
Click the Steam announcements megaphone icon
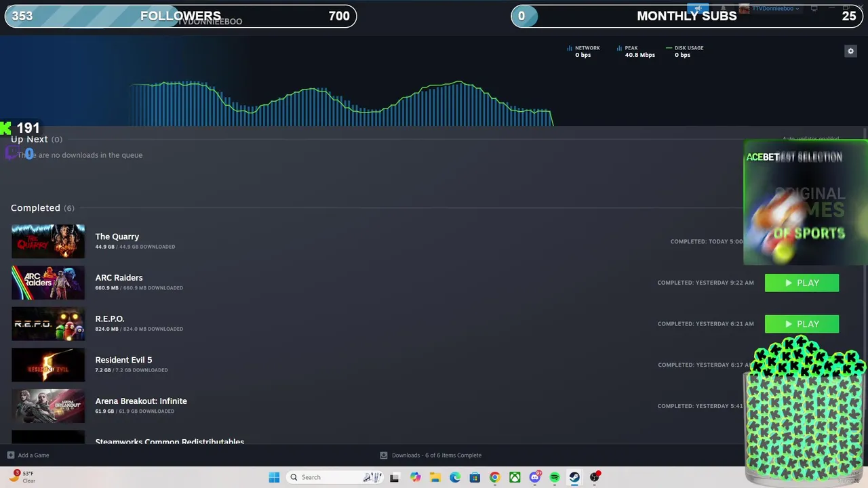(698, 9)
